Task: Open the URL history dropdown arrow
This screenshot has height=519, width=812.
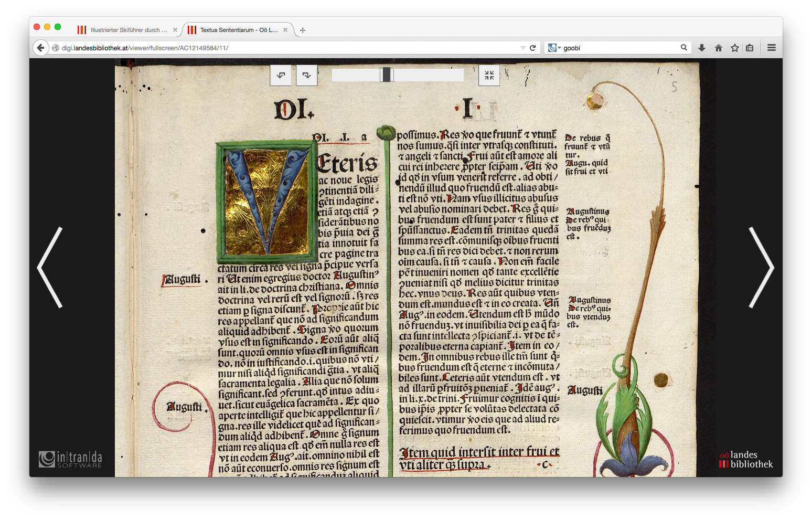Action: click(x=523, y=48)
